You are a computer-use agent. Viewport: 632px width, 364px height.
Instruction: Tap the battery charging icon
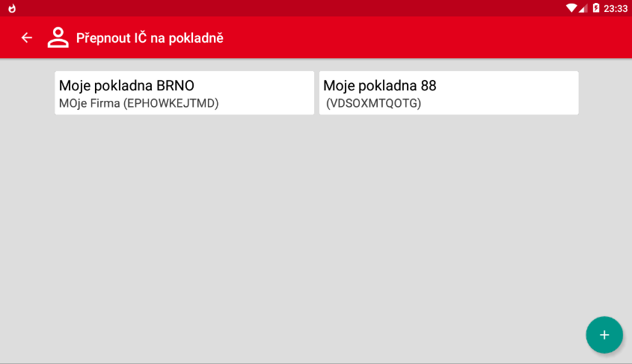point(596,8)
